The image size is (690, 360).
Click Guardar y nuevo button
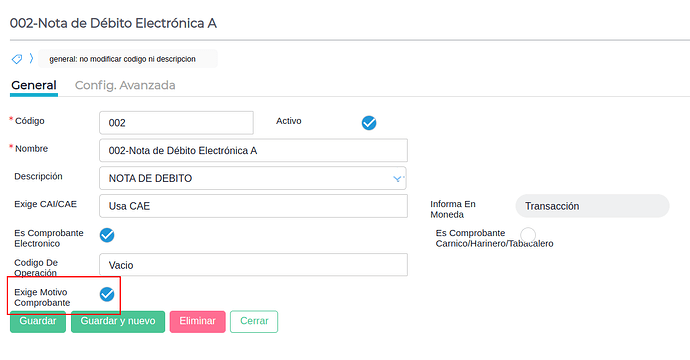pos(118,321)
